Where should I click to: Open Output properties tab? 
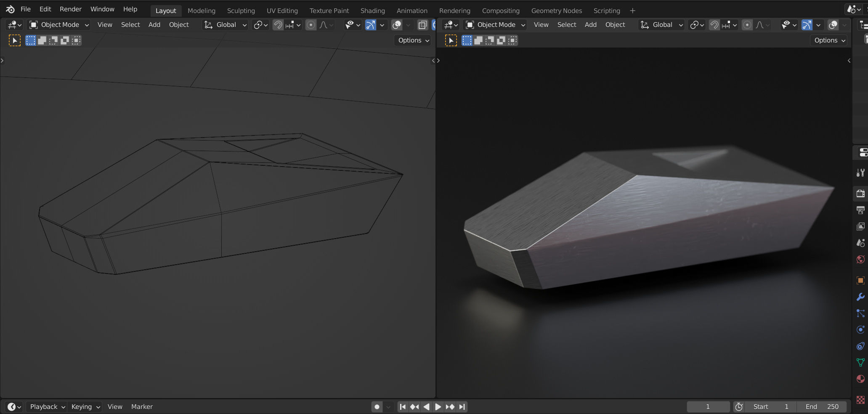click(x=860, y=210)
